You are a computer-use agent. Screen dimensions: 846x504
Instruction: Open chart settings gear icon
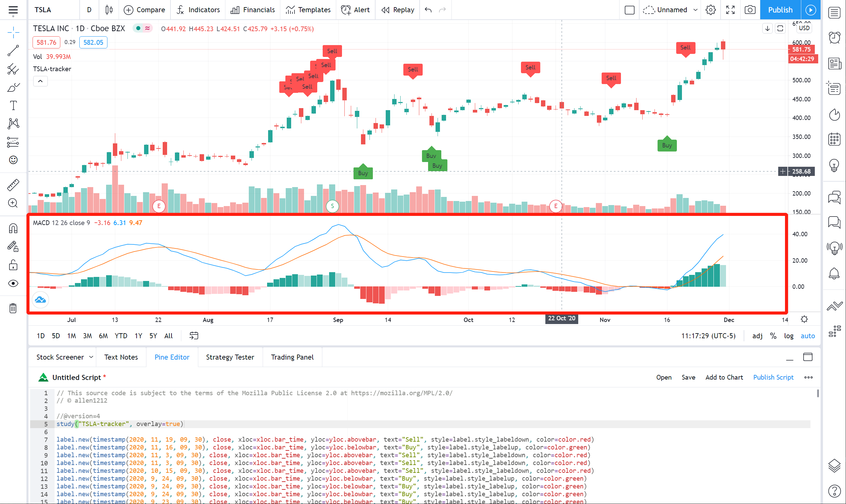coord(710,10)
